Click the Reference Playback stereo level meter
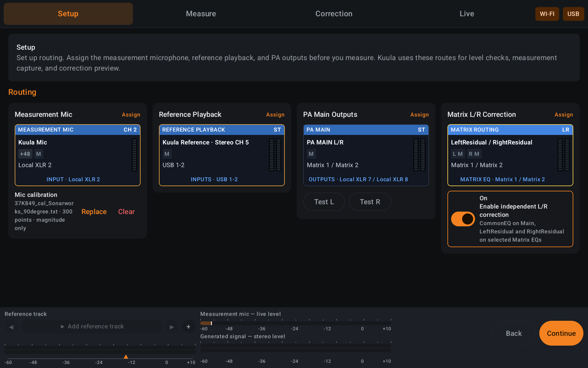Viewport: 588px width, 368px height. point(275,155)
